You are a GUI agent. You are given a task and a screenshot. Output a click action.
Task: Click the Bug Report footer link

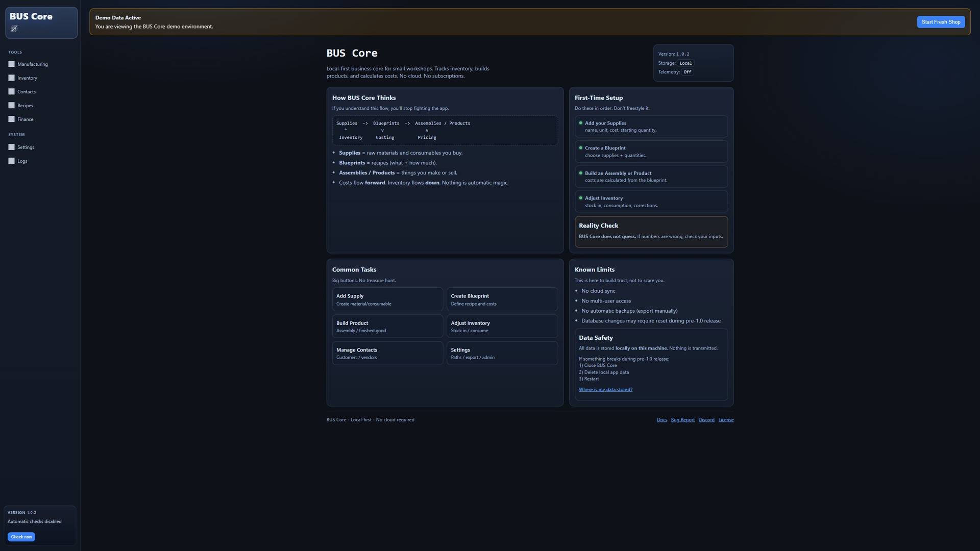[x=682, y=420]
